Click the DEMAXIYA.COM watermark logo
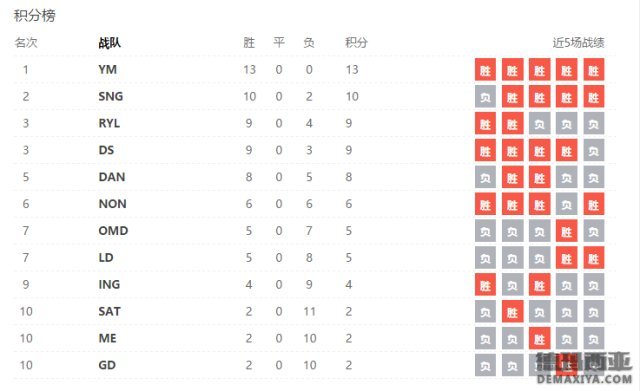The image size is (640, 391). pos(584,369)
